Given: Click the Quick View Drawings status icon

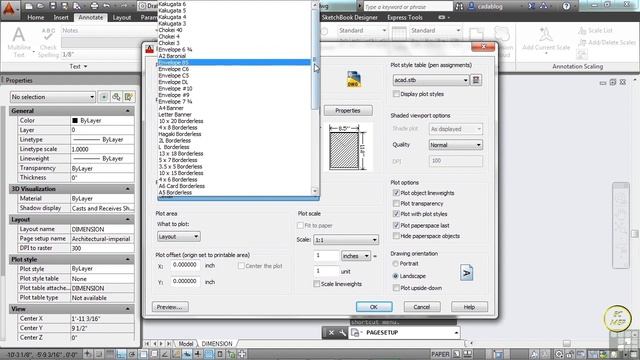Looking at the screenshot, I should (468, 354).
